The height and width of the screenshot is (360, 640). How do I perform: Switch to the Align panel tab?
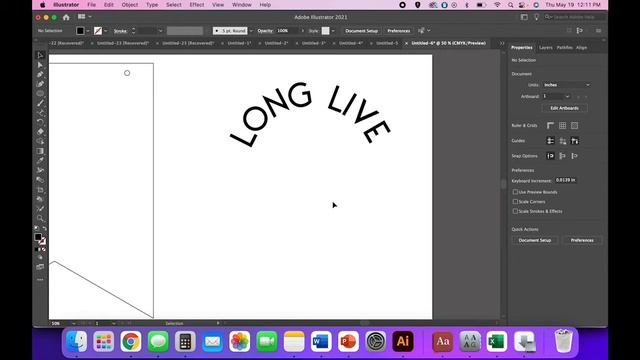pos(581,48)
